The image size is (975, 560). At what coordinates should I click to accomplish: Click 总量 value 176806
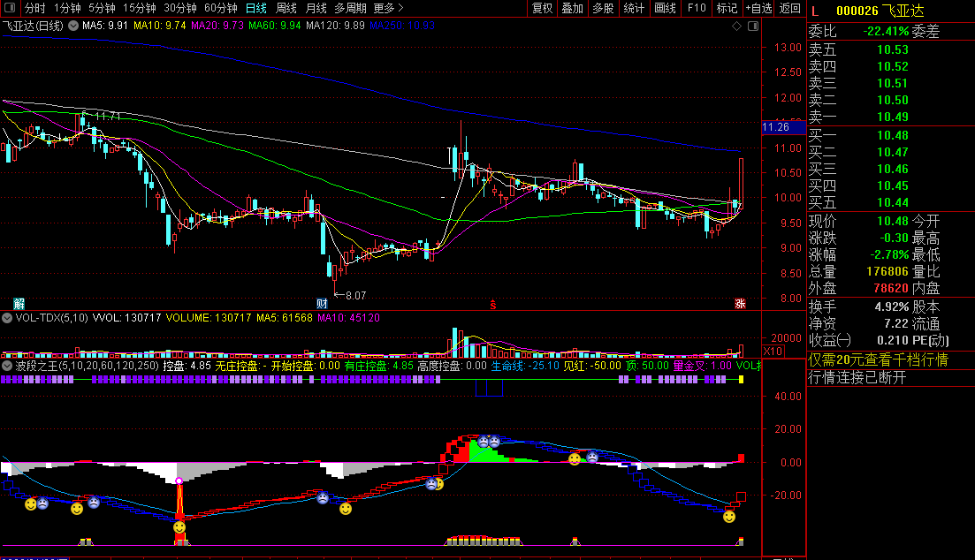[x=887, y=272]
